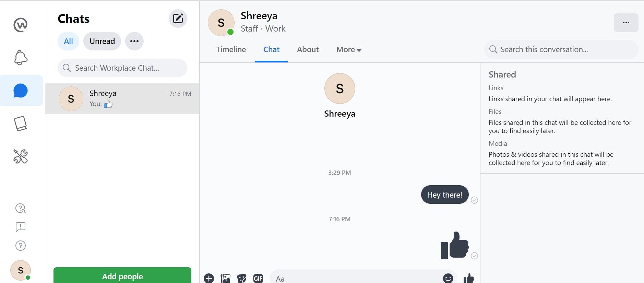
Task: Click the compose new message icon
Action: pyautogui.click(x=178, y=19)
